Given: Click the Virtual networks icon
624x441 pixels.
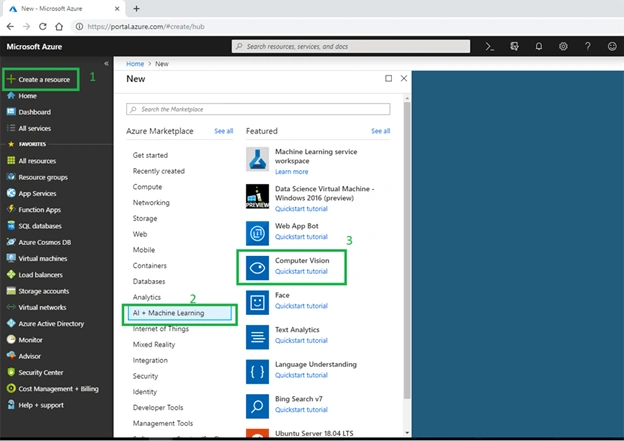Looking at the screenshot, I should [x=11, y=307].
